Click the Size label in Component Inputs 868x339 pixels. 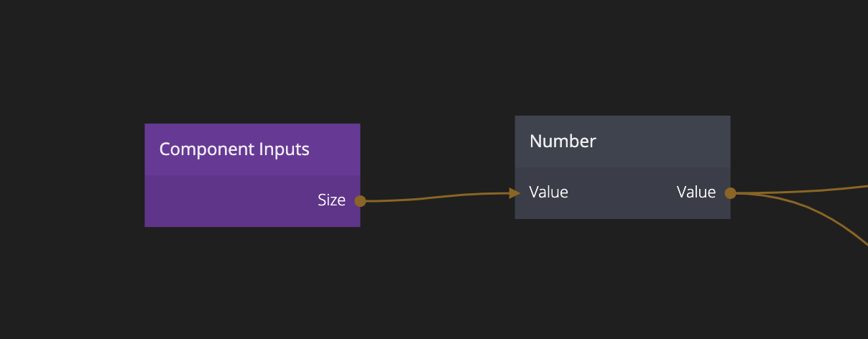331,201
